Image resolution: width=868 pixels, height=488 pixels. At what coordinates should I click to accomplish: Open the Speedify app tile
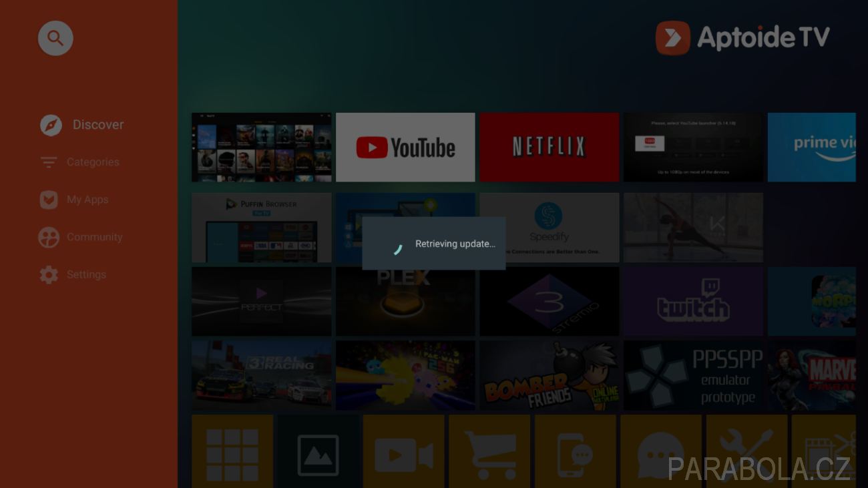549,228
